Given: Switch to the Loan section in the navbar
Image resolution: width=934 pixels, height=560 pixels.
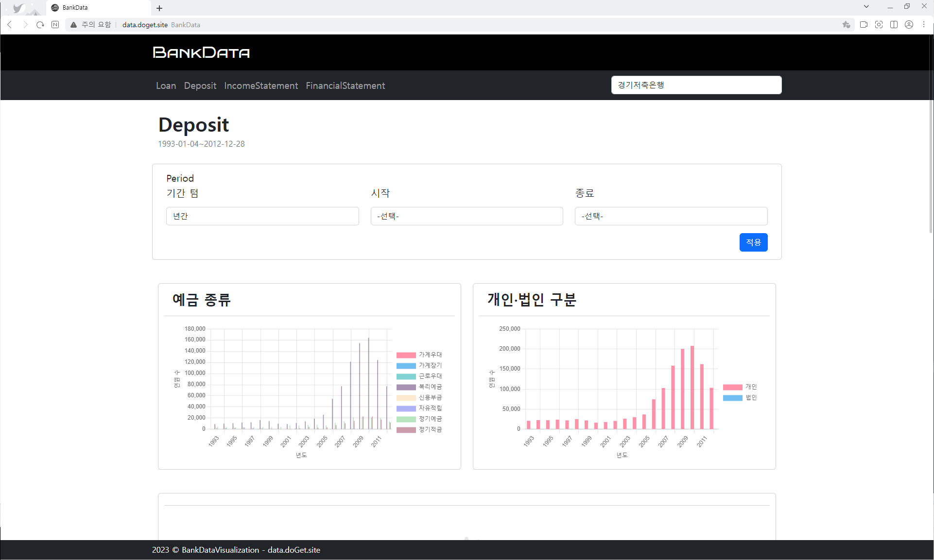Looking at the screenshot, I should pyautogui.click(x=166, y=85).
